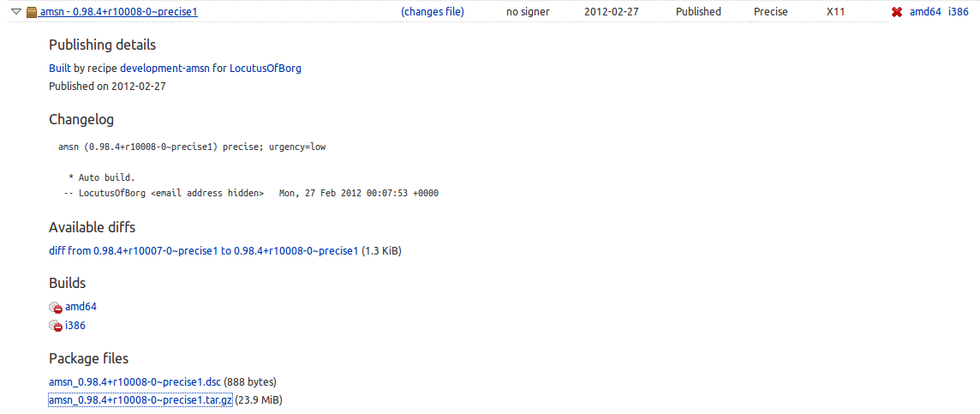980x414 pixels.
Task: Open the development-amsn recipe link
Action: tap(165, 69)
